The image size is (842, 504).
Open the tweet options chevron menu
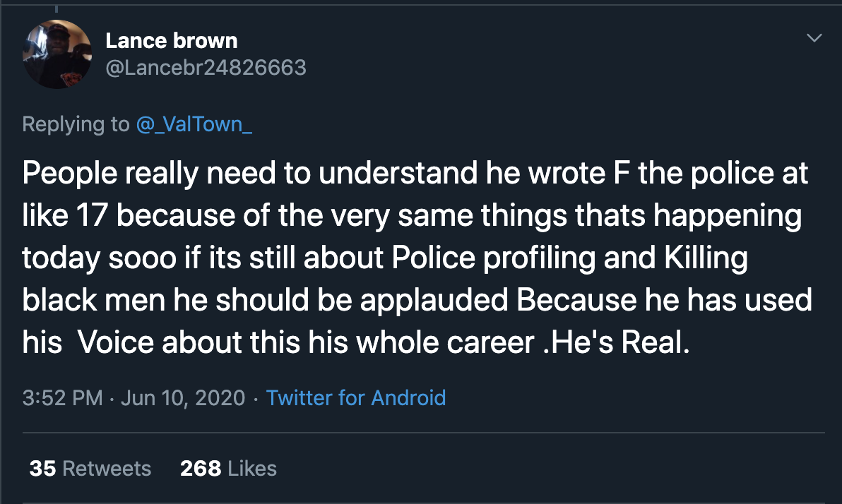point(814,38)
